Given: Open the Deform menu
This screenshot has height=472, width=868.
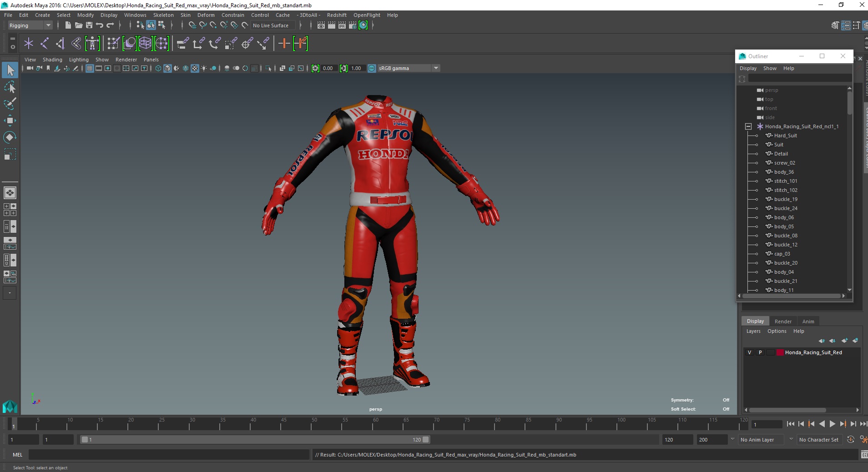Looking at the screenshot, I should 206,15.
